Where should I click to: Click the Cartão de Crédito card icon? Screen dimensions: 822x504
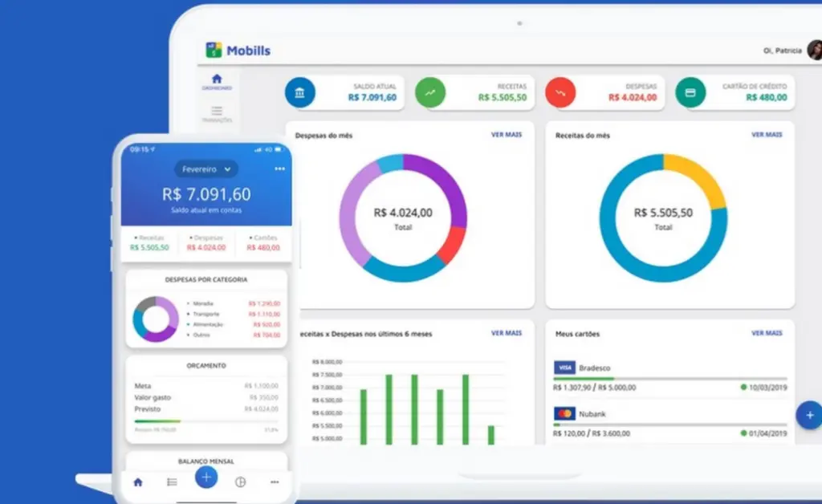click(x=690, y=92)
